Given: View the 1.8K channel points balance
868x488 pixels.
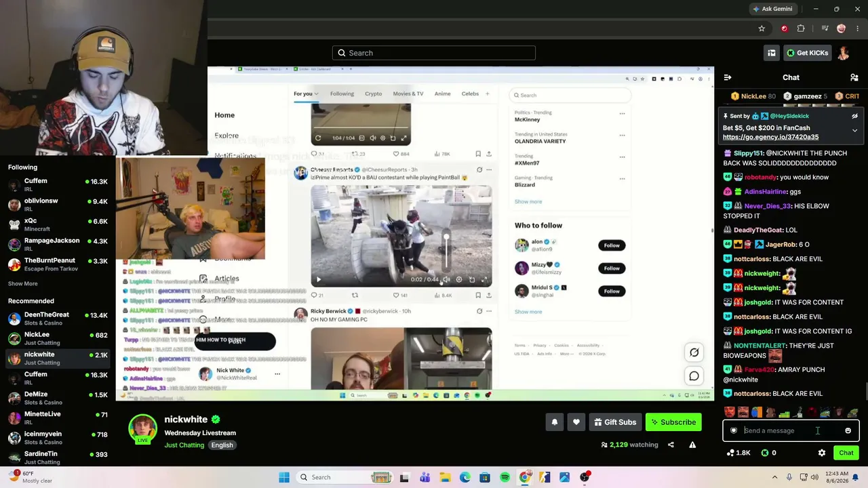Looking at the screenshot, I should 738,453.
